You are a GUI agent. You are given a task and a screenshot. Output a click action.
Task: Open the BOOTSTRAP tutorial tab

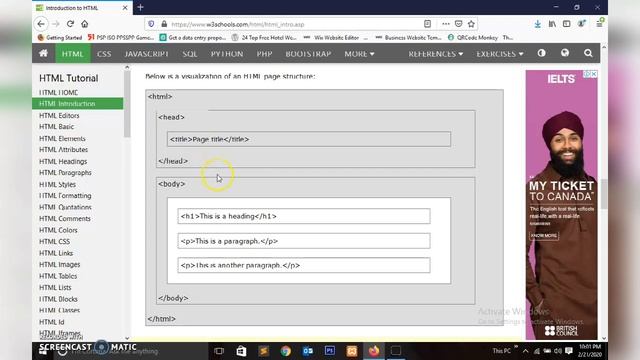click(x=308, y=54)
